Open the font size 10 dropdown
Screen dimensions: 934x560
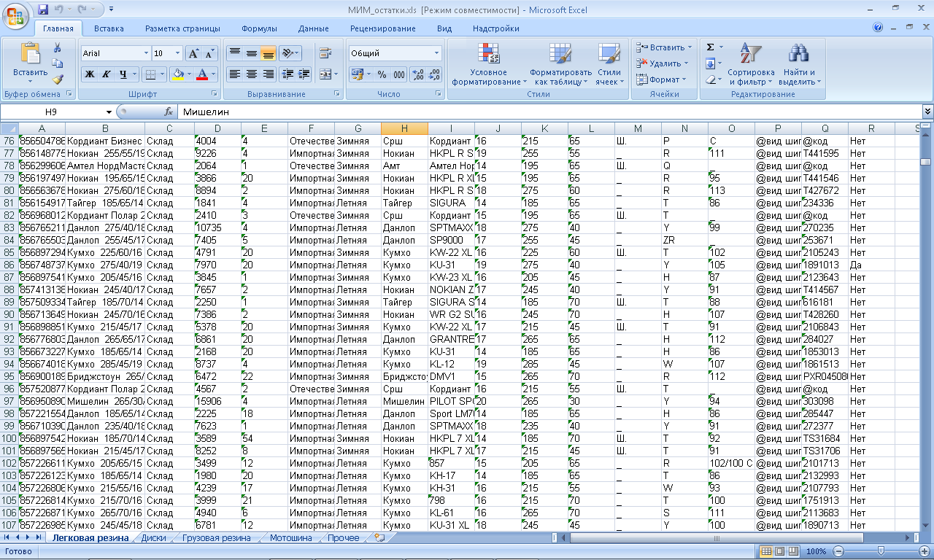[177, 53]
